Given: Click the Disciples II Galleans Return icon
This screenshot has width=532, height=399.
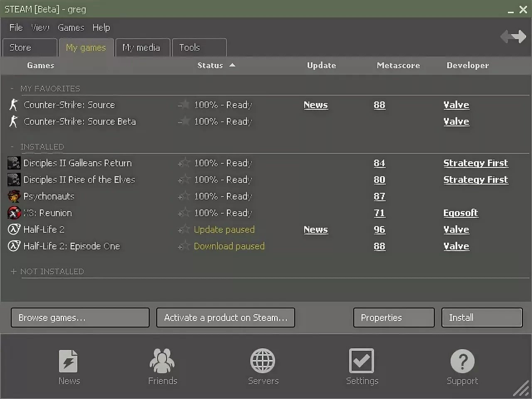Looking at the screenshot, I should pyautogui.click(x=14, y=163).
